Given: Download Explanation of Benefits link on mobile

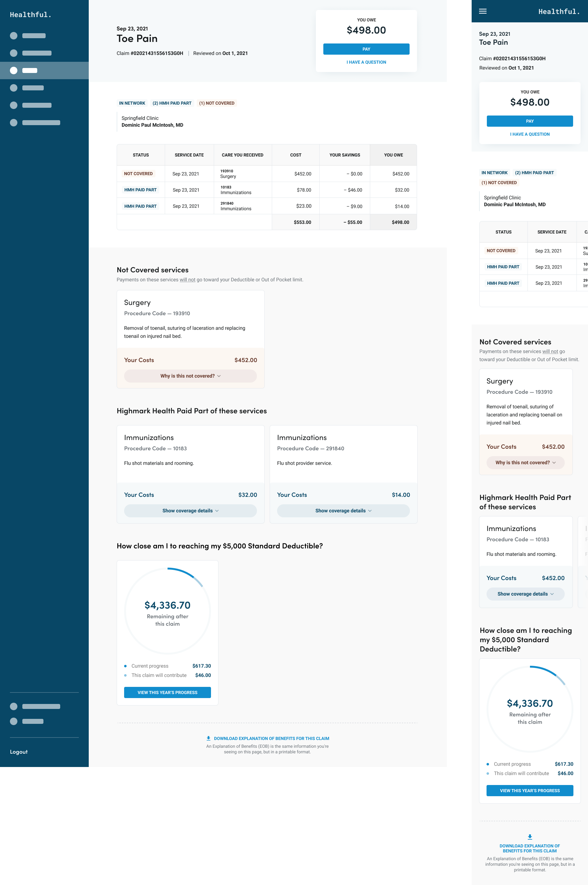Looking at the screenshot, I should coord(529,848).
